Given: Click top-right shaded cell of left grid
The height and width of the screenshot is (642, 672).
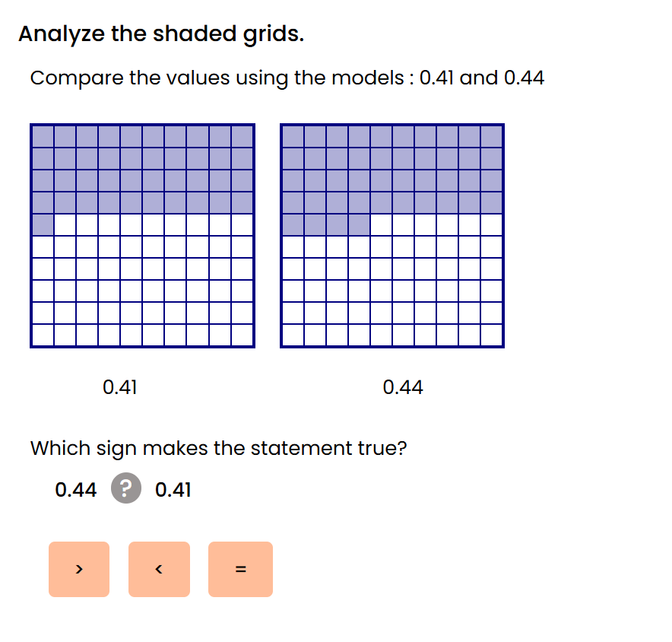Looking at the screenshot, I should (242, 136).
